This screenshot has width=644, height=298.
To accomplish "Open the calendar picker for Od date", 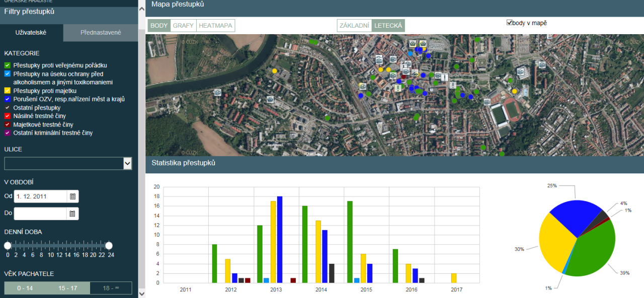I will pos(72,196).
